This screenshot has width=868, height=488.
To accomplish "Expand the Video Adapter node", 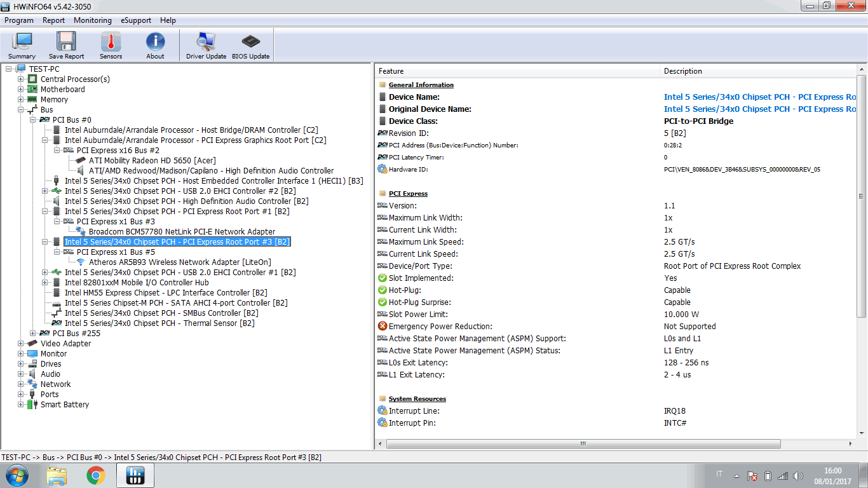I will (21, 343).
